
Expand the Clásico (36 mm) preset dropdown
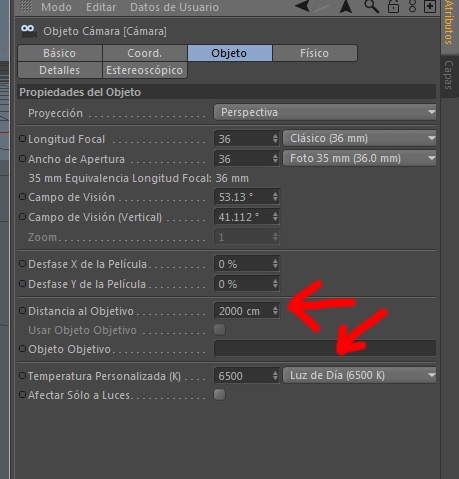coord(360,138)
